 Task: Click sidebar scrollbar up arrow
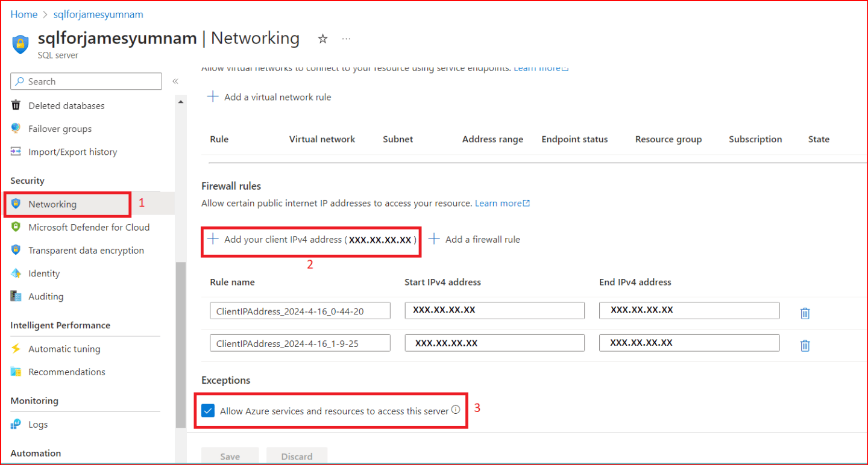(181, 102)
